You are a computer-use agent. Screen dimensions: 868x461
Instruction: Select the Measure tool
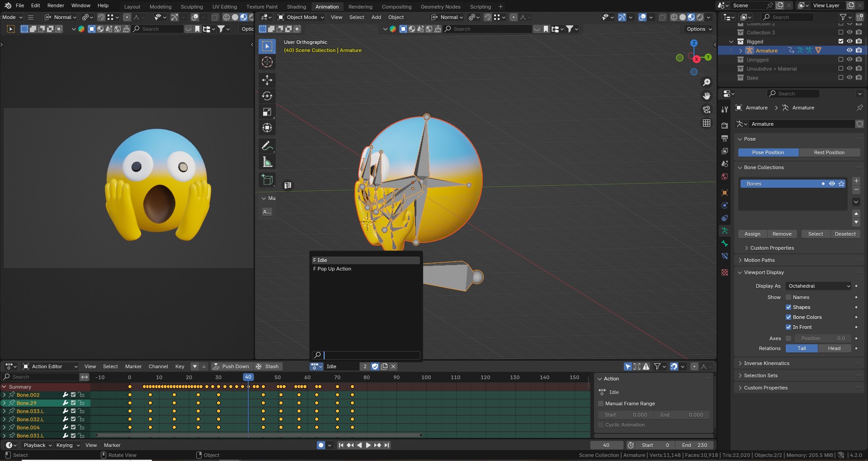(x=267, y=162)
